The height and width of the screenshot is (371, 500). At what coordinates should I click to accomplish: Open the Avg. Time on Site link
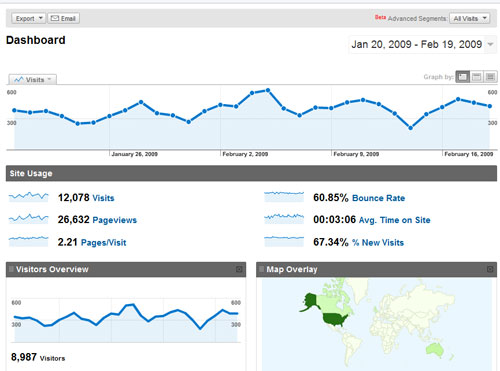point(394,220)
